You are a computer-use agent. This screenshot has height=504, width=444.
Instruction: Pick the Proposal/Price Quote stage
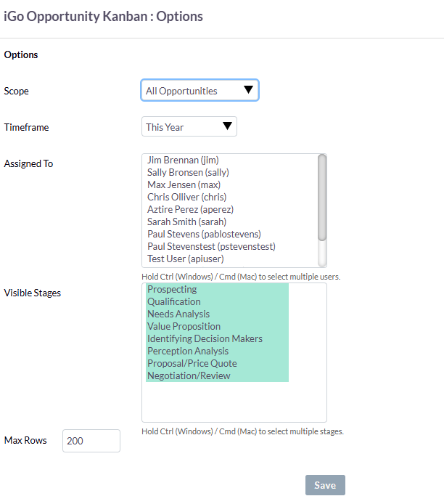pos(192,363)
